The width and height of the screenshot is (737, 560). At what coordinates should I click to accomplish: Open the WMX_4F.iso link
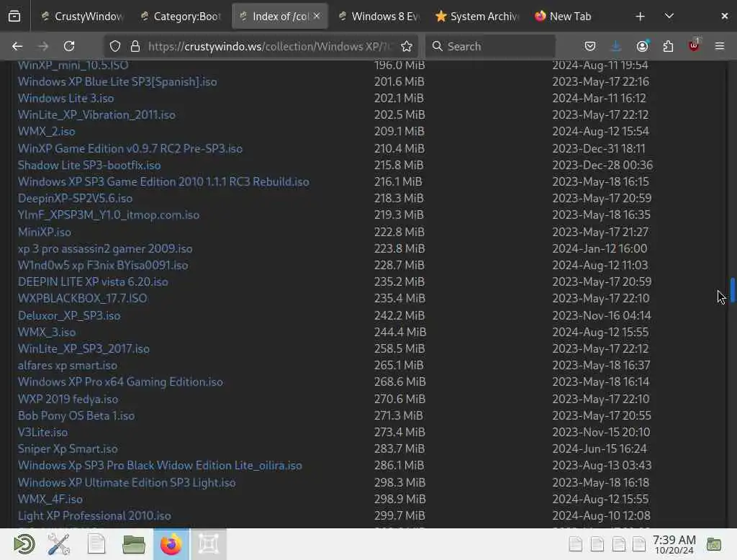(x=50, y=499)
